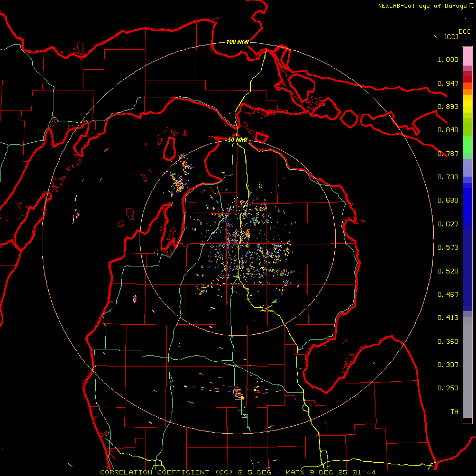Select the 0.680 scale value

point(448,200)
